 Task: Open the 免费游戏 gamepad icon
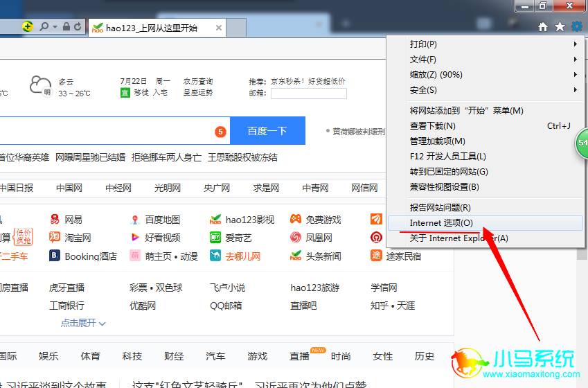click(x=296, y=219)
